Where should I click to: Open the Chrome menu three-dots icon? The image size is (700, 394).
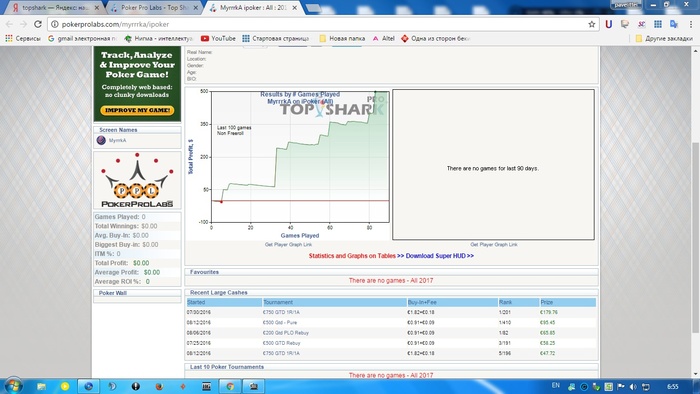coord(691,24)
